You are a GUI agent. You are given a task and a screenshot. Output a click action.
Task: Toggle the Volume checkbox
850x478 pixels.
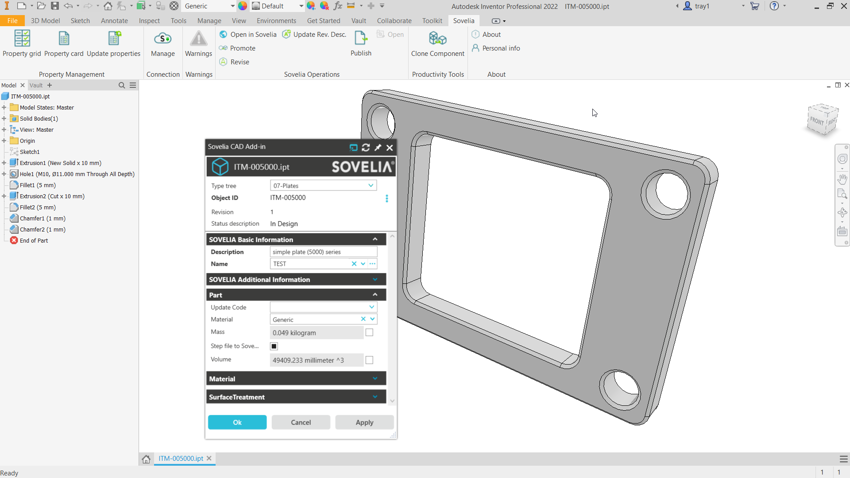coord(369,360)
